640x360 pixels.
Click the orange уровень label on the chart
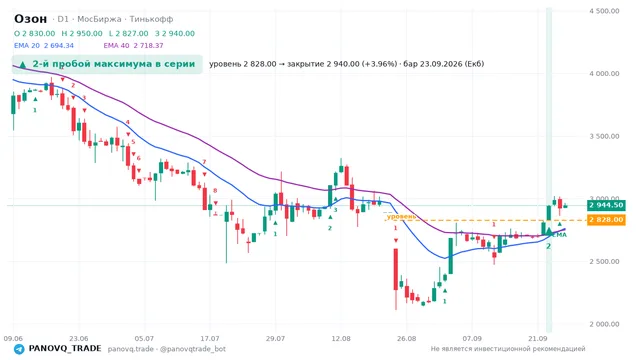(x=401, y=216)
